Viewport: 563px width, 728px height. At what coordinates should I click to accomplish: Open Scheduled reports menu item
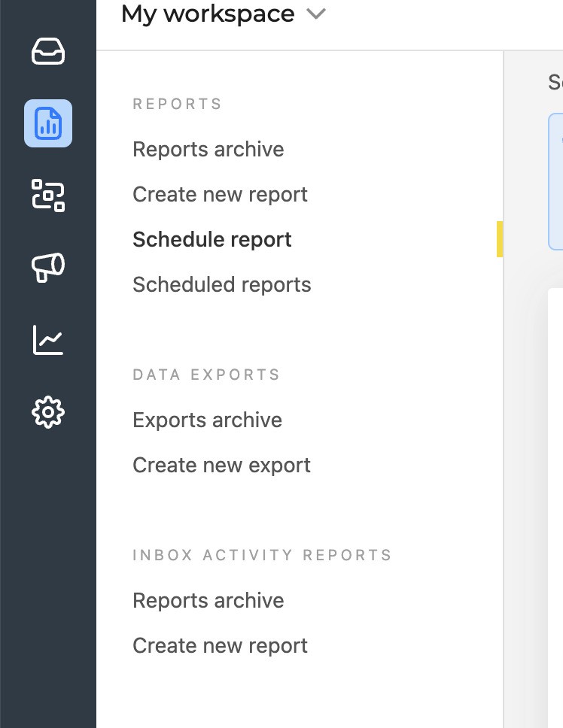[221, 284]
